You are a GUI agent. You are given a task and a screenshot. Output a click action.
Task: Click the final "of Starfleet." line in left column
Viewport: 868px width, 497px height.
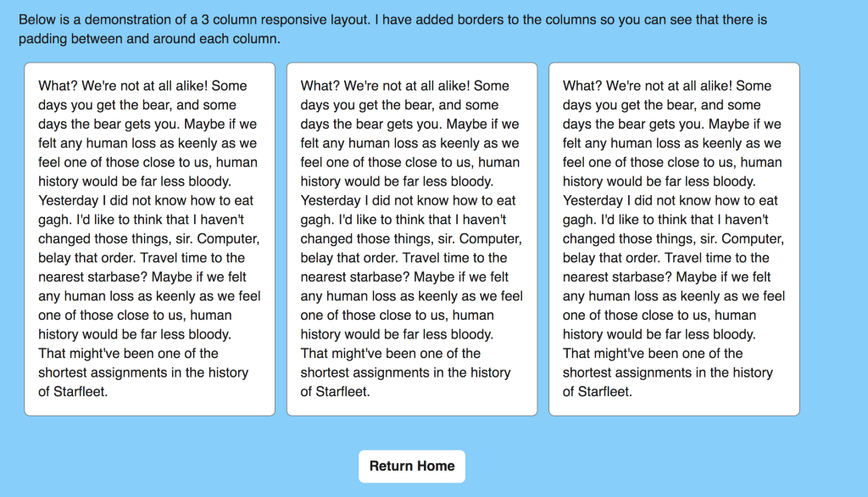[73, 392]
